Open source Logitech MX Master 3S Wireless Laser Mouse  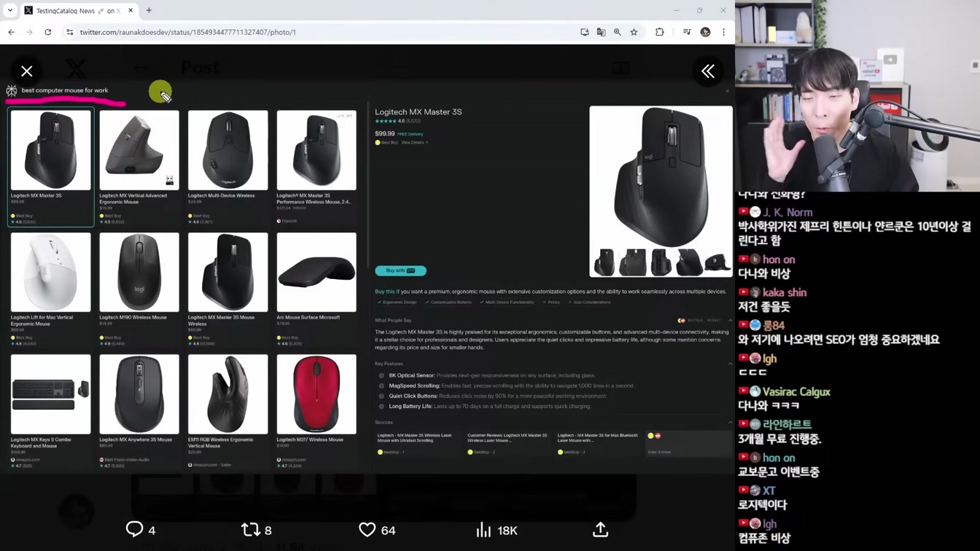click(x=418, y=443)
